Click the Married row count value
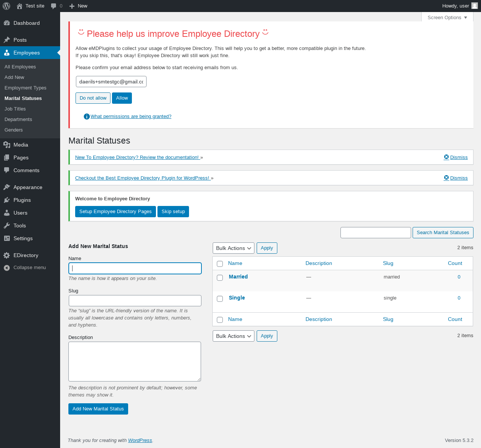Viewport: 481px width, 448px height. [x=459, y=277]
